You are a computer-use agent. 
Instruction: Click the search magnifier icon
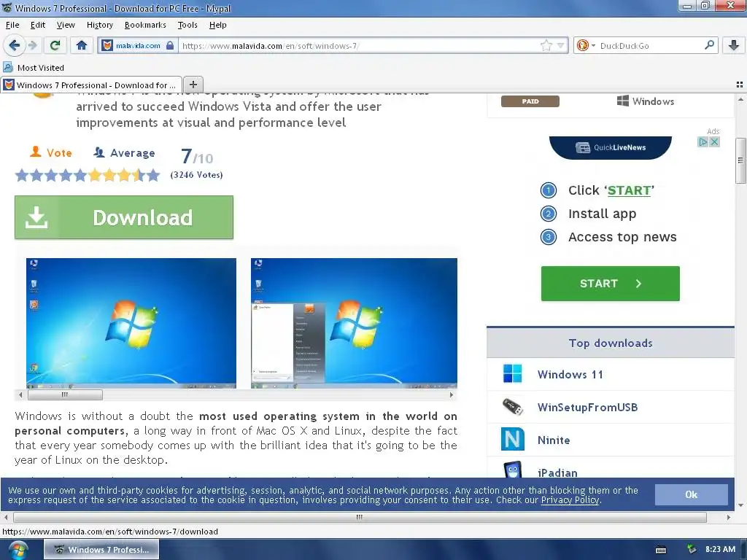(709, 45)
